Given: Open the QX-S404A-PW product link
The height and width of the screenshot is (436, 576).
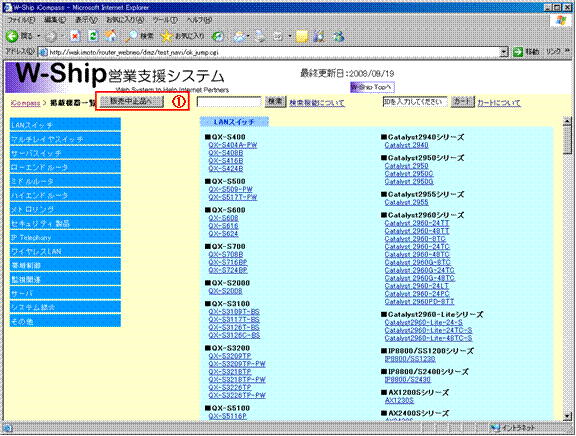Looking at the screenshot, I should tap(233, 145).
